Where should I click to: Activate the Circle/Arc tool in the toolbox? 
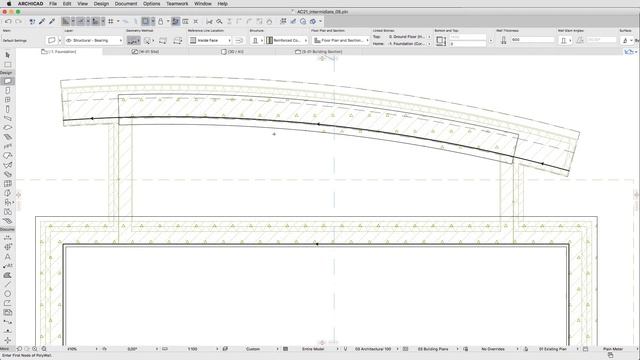pyautogui.click(x=7, y=294)
